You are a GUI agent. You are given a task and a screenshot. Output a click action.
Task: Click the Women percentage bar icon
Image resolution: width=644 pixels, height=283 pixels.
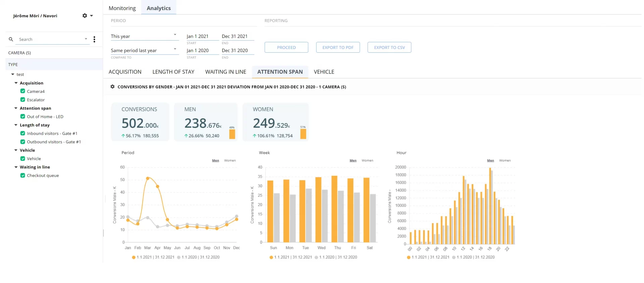point(303,134)
